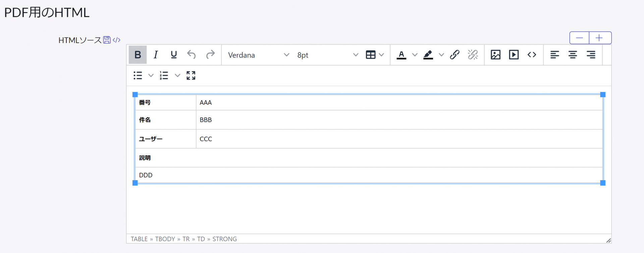Toggle fullscreen editor mode

191,75
